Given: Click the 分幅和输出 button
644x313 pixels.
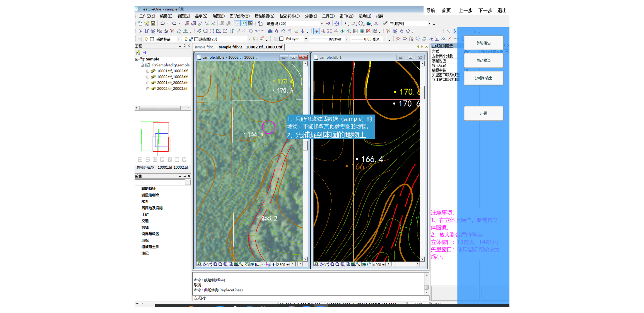Looking at the screenshot, I should click(x=483, y=78).
